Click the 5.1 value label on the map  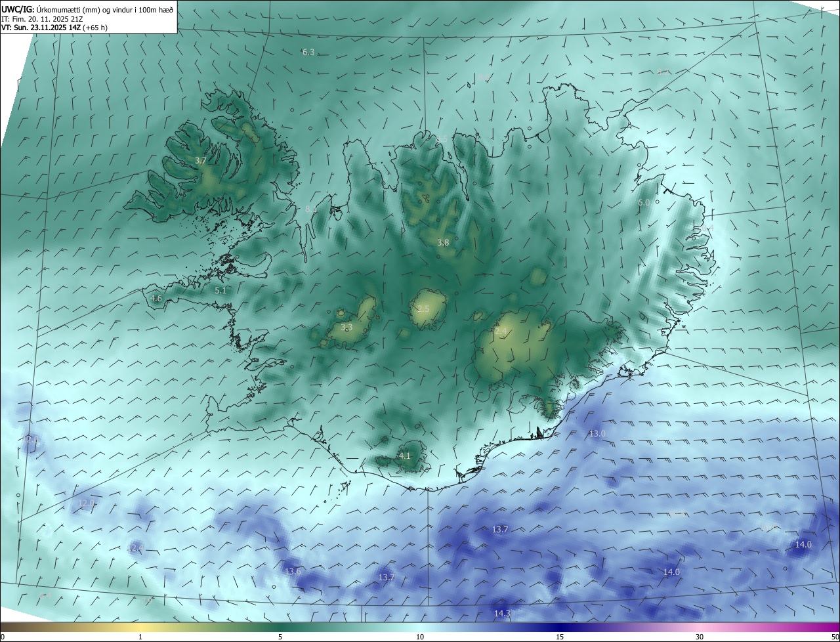pos(220,290)
